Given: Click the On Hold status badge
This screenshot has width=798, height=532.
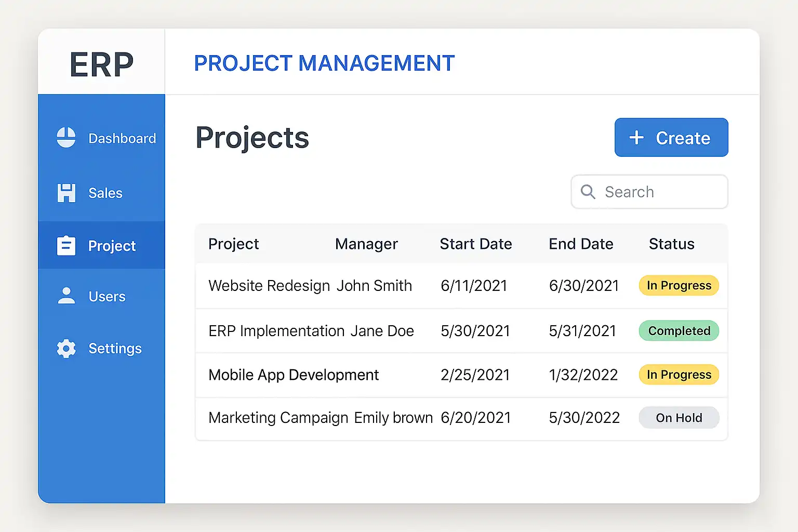Looking at the screenshot, I should click(x=679, y=418).
